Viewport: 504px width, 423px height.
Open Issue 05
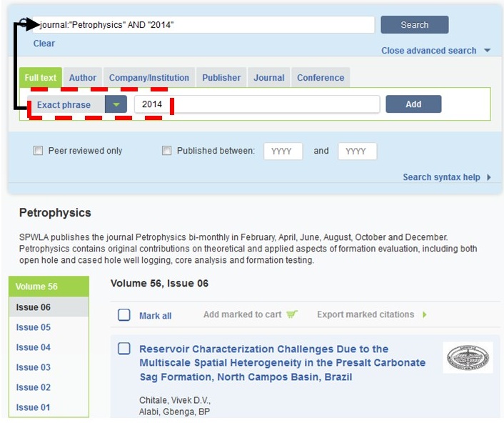(x=34, y=327)
